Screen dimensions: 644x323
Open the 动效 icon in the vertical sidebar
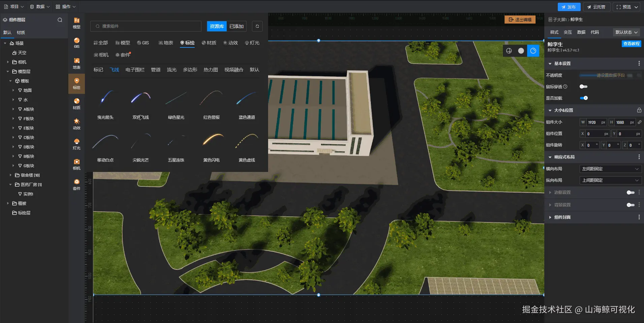click(76, 124)
